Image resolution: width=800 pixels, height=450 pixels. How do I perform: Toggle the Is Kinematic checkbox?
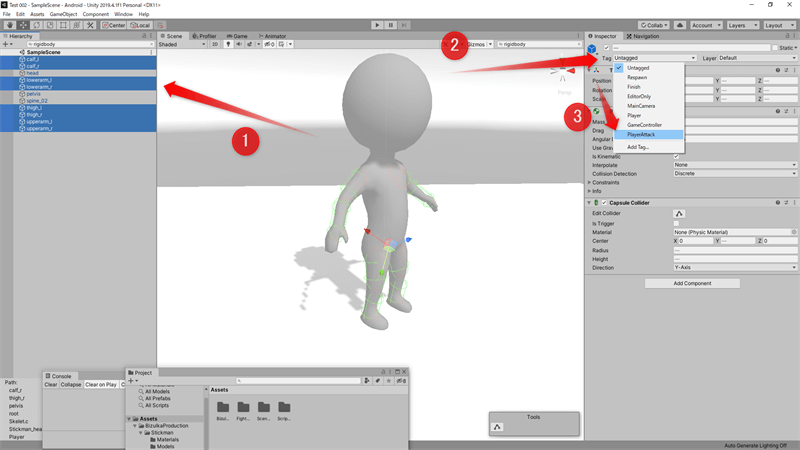click(x=677, y=157)
